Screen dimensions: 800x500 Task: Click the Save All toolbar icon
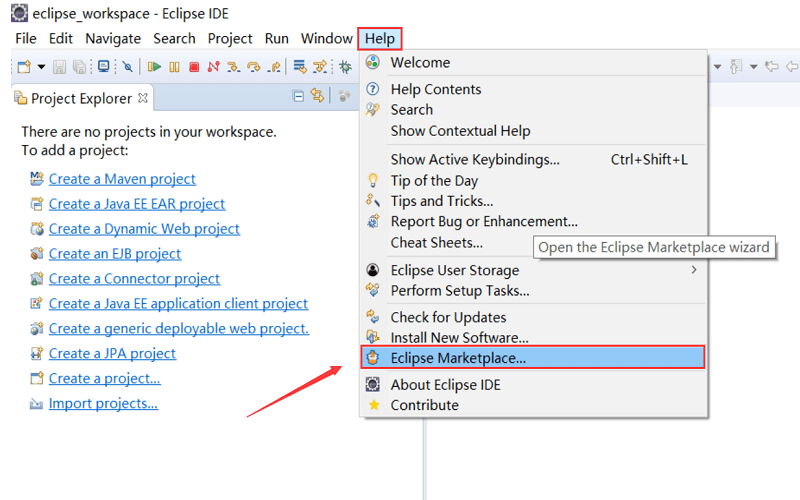pos(79,67)
